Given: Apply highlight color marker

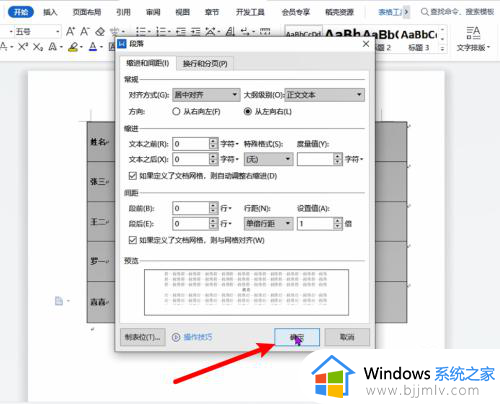Looking at the screenshot, I should [73, 47].
